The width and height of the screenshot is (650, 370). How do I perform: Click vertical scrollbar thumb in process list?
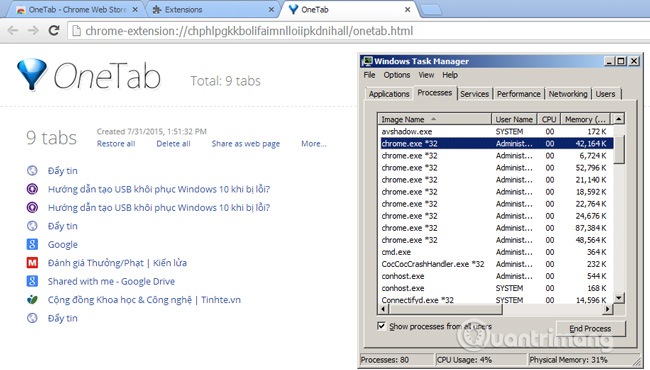click(x=618, y=149)
